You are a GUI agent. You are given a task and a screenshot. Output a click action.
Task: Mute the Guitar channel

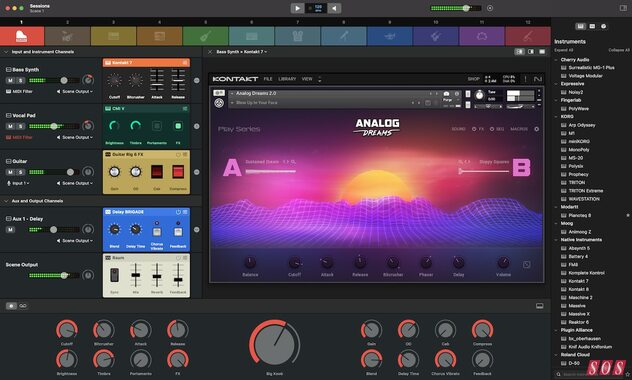10,172
